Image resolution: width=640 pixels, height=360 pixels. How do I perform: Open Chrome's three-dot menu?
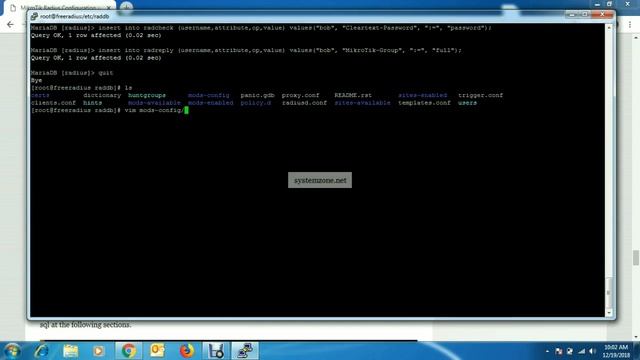coord(630,25)
